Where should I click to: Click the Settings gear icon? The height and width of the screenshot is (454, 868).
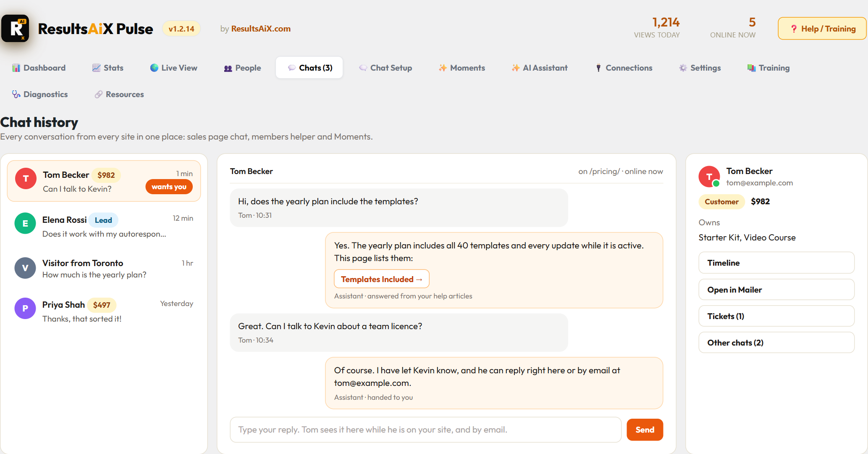683,68
